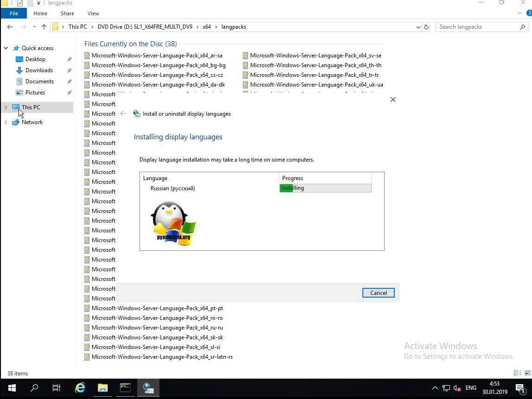Click the Windows Start button
Viewport: 532px width, 399px height.
click(x=12, y=388)
